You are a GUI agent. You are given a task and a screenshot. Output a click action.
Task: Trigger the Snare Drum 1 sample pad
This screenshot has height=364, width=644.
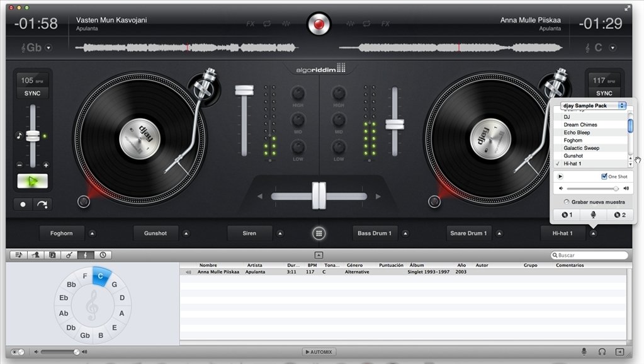tap(468, 234)
